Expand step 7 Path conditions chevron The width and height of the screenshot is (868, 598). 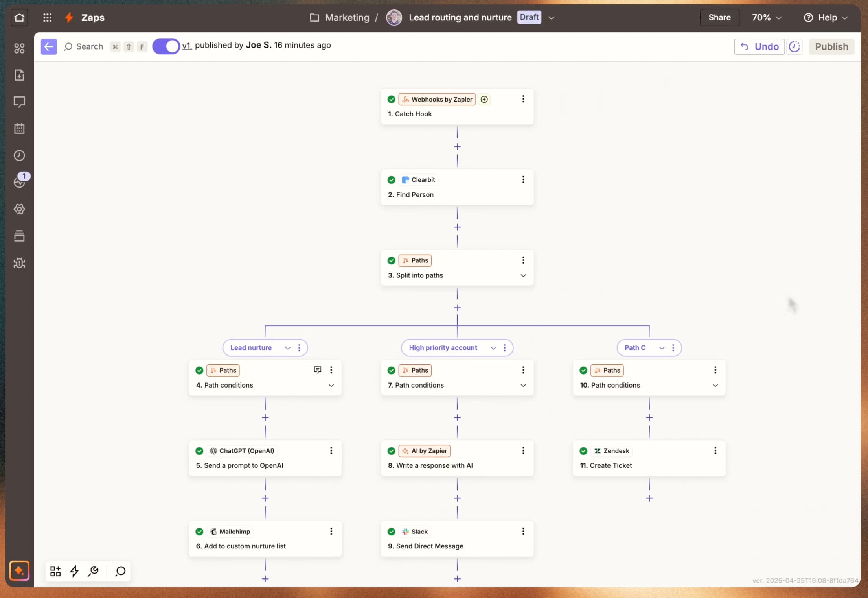click(523, 385)
